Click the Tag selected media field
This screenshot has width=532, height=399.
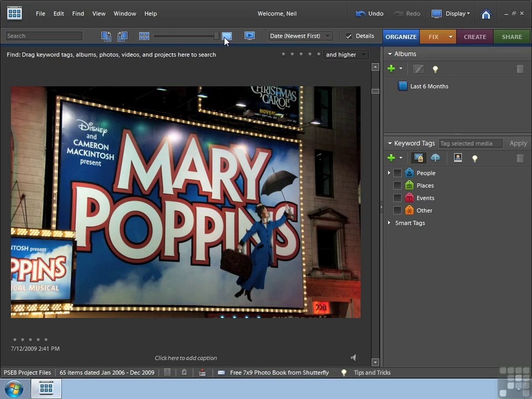click(x=470, y=144)
